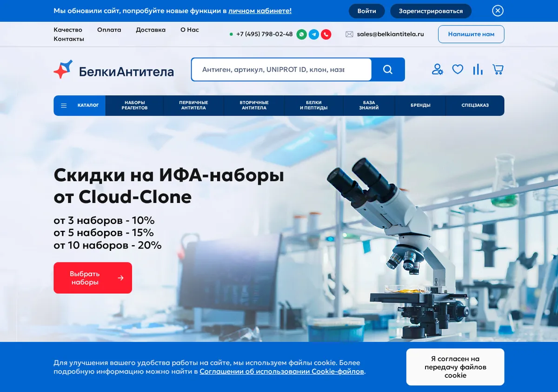Accept cookies with Я согласен button
The height and width of the screenshot is (392, 558).
[x=455, y=367]
